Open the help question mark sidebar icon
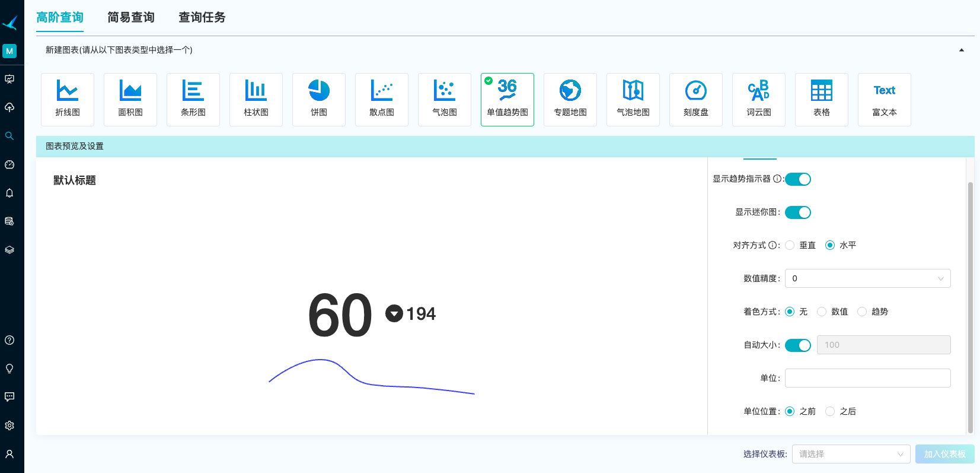The width and height of the screenshot is (980, 473). 9,340
